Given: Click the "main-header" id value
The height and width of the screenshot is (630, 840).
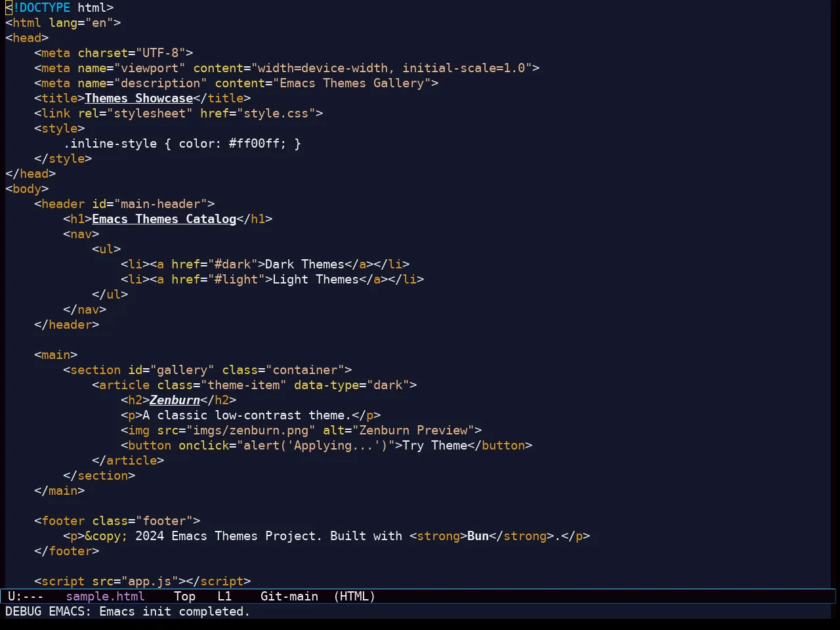Looking at the screenshot, I should pyautogui.click(x=161, y=204).
